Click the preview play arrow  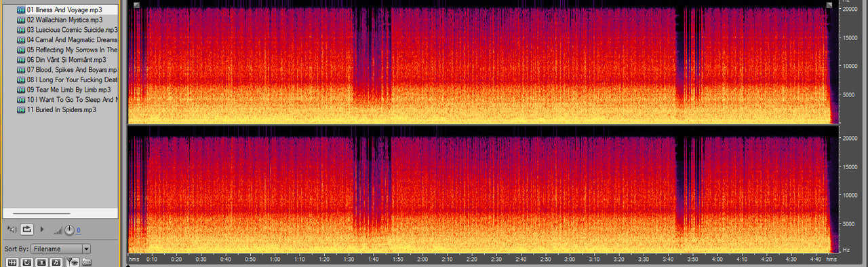click(42, 230)
